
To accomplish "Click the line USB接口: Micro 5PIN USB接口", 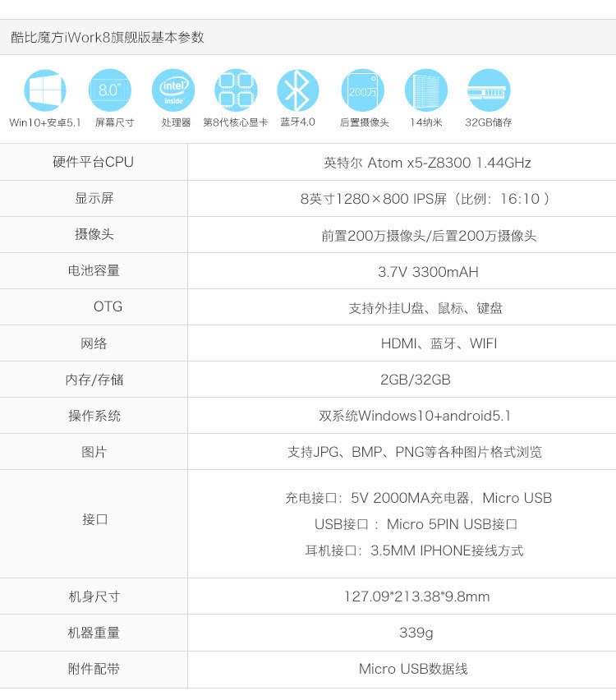I will [416, 524].
